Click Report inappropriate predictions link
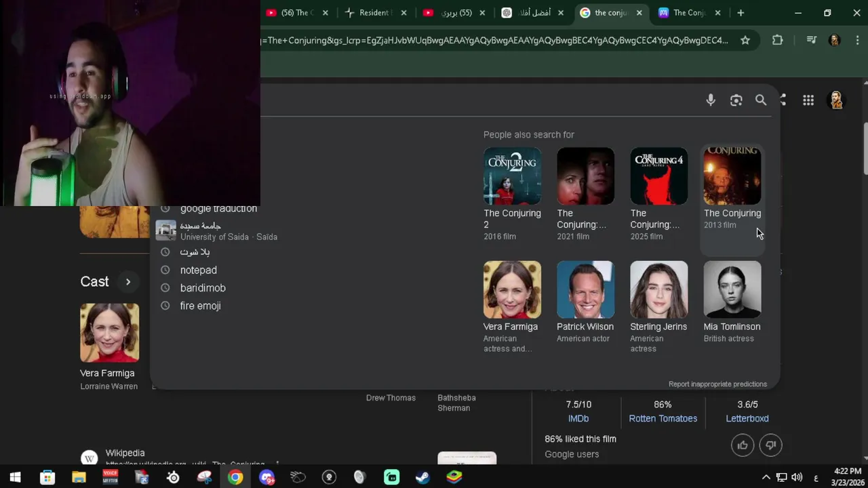The width and height of the screenshot is (868, 488). pyautogui.click(x=717, y=384)
